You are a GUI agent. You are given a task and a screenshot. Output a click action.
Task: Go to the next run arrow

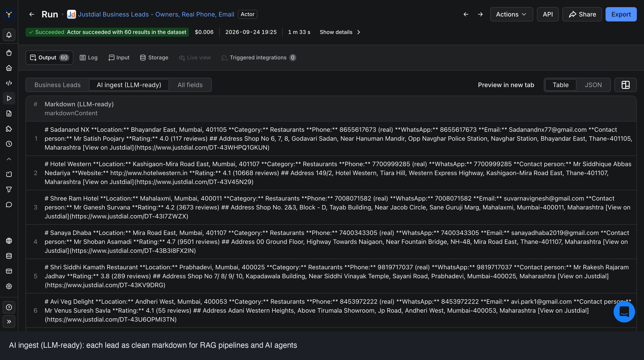pyautogui.click(x=480, y=14)
